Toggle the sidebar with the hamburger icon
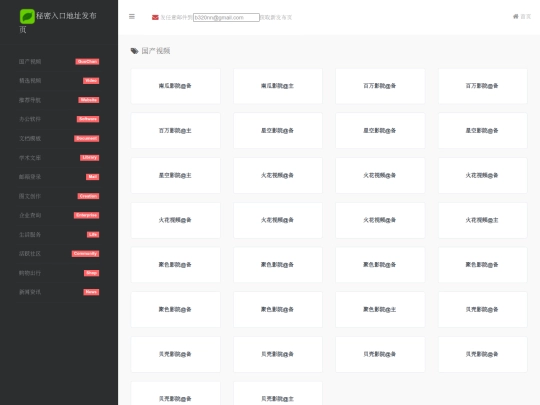 (x=132, y=17)
